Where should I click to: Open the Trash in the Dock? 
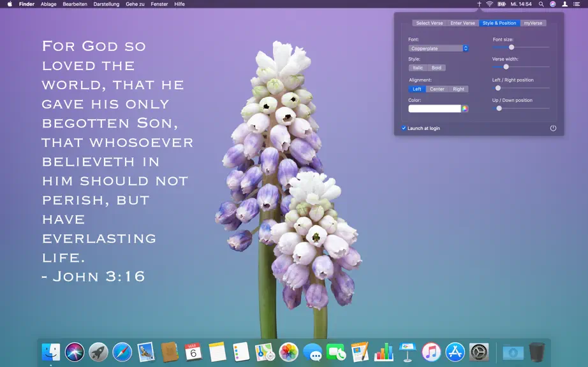536,352
